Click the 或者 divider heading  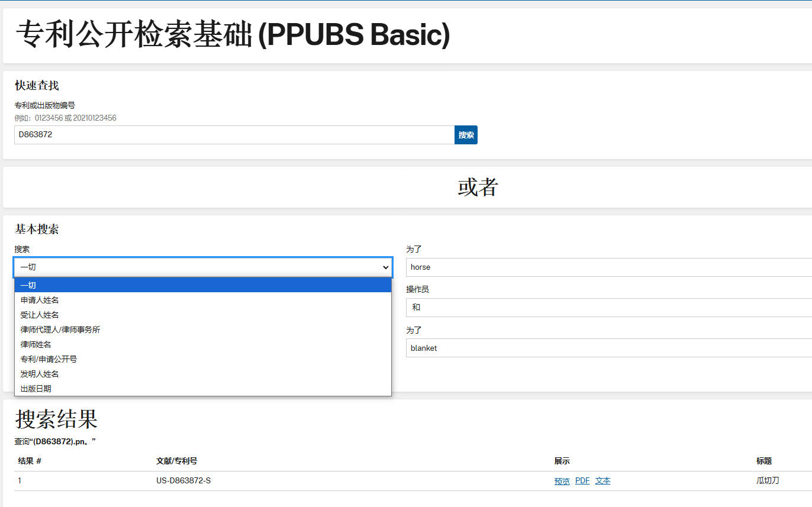click(478, 187)
